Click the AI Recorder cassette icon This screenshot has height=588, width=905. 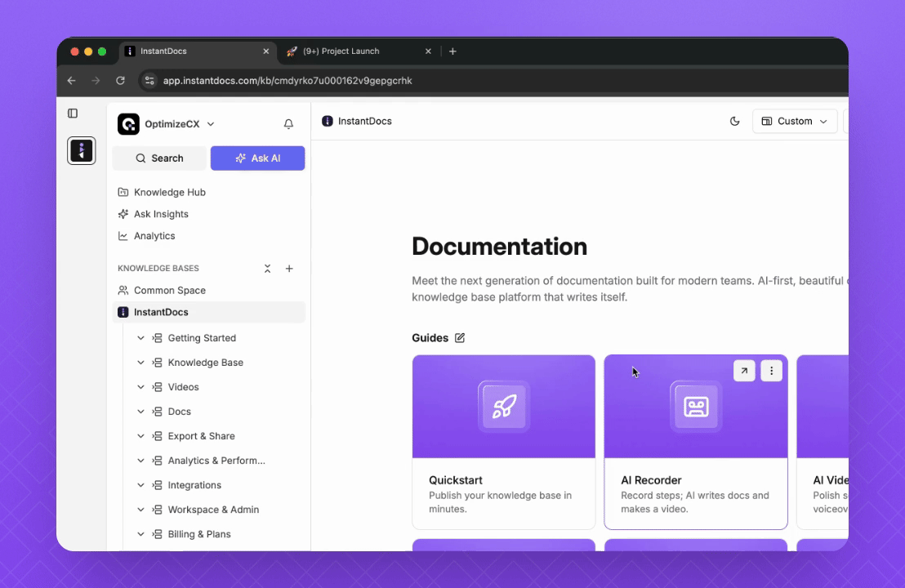coord(696,407)
